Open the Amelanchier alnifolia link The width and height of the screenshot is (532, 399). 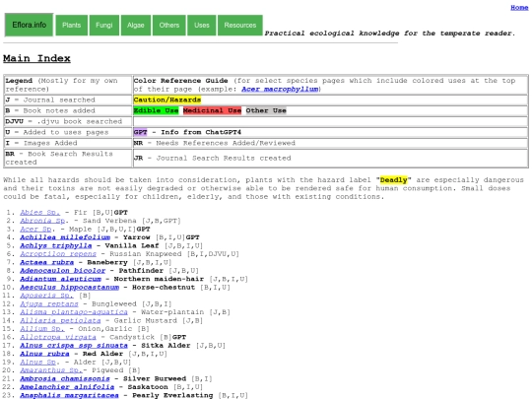pyautogui.click(x=67, y=387)
